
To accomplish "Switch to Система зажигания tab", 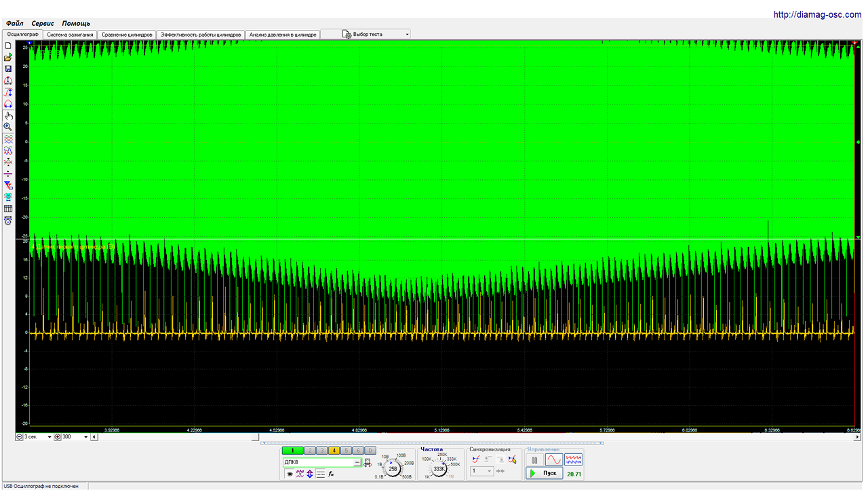I will point(71,34).
